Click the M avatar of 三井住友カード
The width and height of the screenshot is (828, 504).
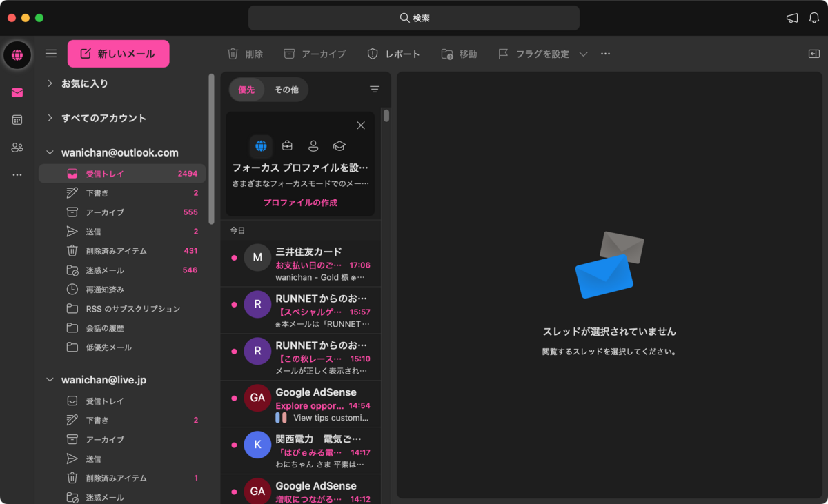click(257, 257)
